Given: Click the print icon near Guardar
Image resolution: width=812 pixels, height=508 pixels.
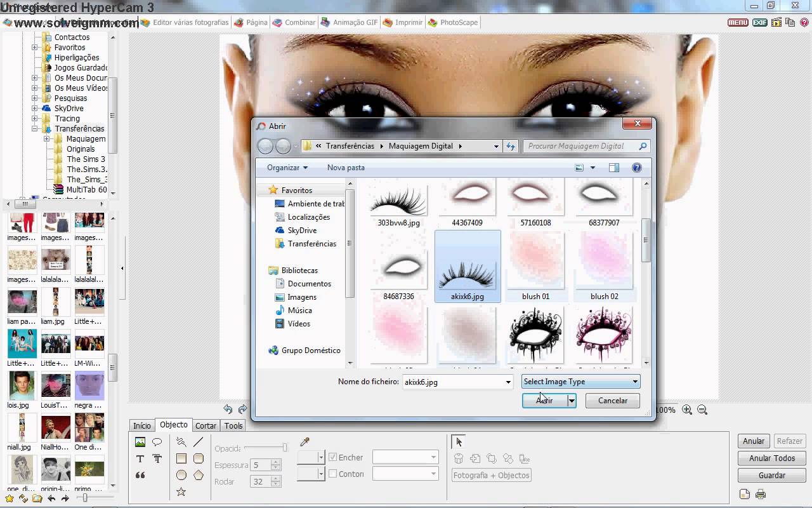Looking at the screenshot, I should pos(761,495).
